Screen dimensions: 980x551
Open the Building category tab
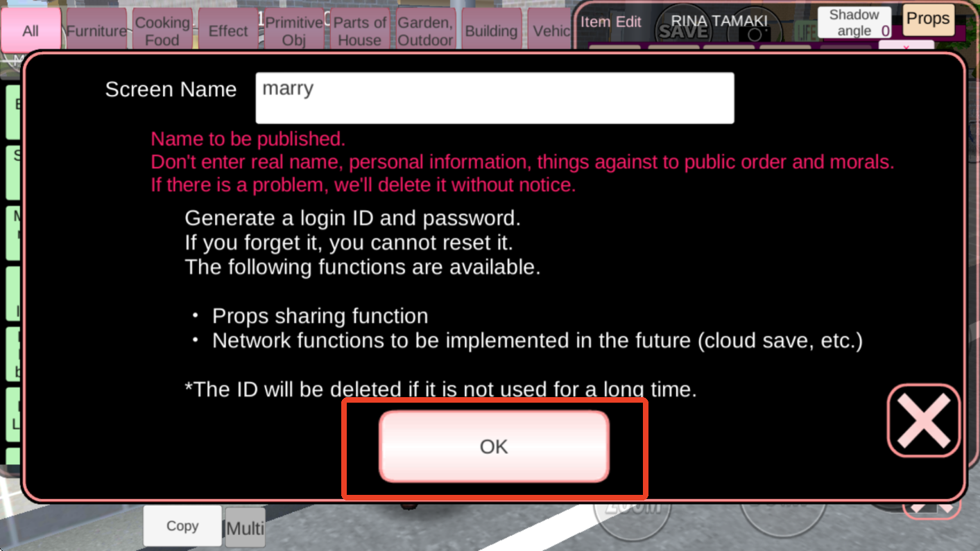click(491, 30)
